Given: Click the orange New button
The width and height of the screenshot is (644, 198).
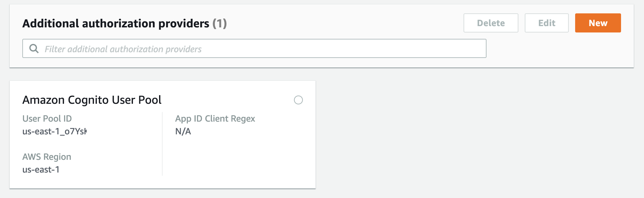Looking at the screenshot, I should 598,23.
